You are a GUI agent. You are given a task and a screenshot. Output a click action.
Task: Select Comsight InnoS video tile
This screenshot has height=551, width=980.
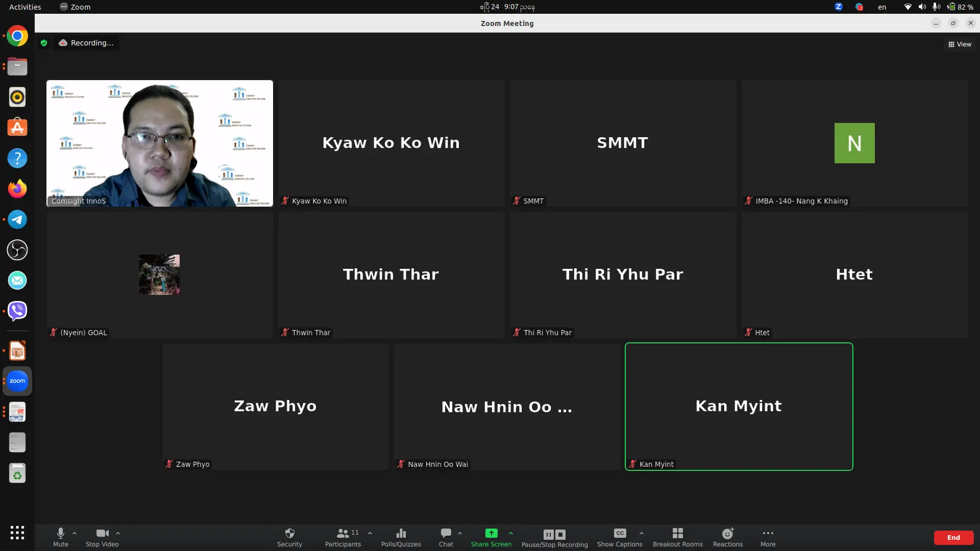pos(160,143)
